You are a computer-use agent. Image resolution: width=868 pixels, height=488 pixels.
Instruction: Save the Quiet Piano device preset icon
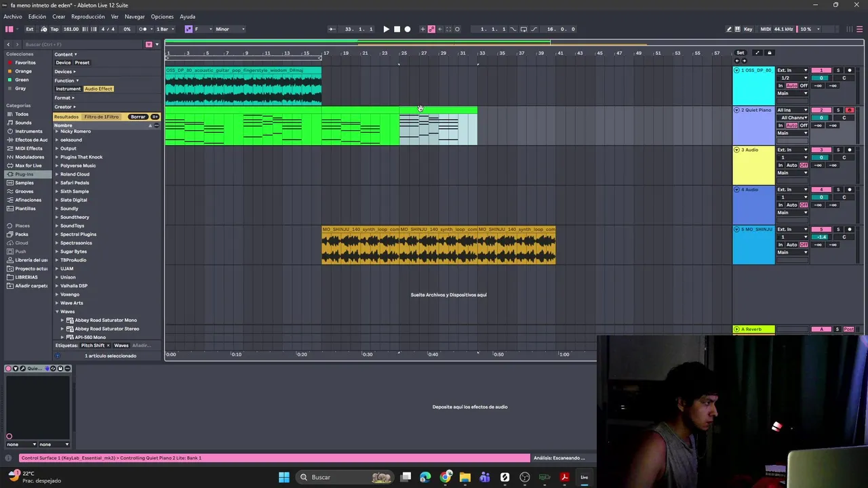pos(60,369)
